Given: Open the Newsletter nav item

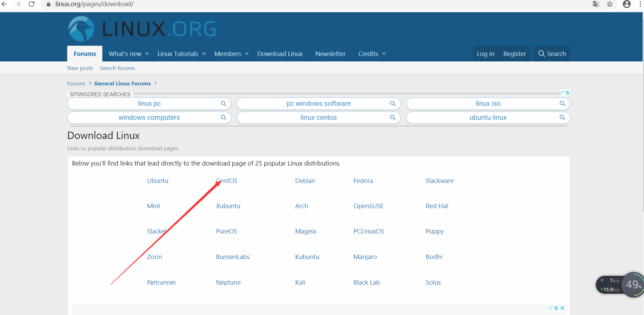Looking at the screenshot, I should coord(331,54).
